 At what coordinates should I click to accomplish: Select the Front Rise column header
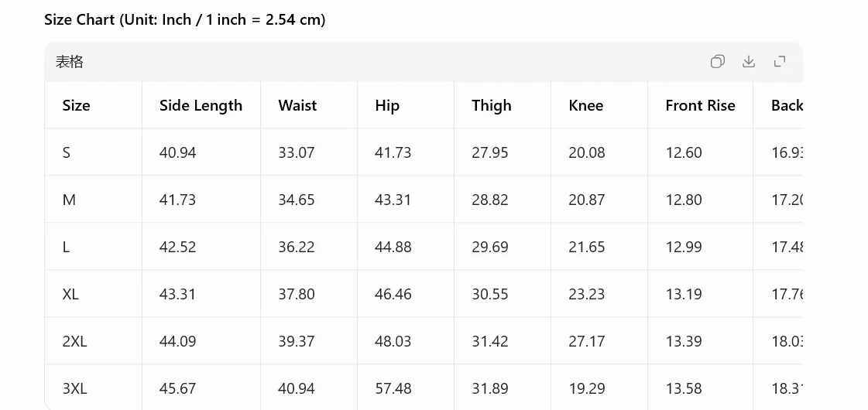(x=700, y=105)
